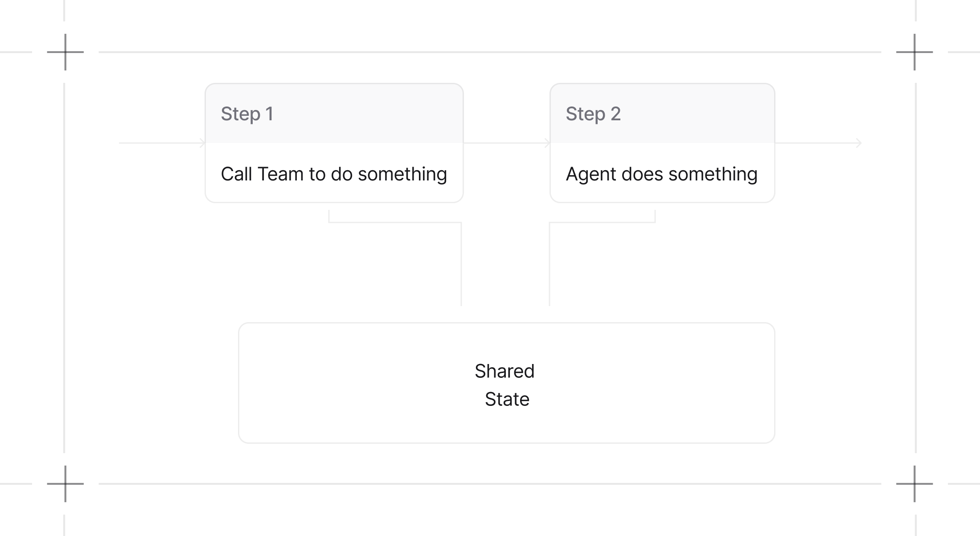Click the right vertical guide line

(x=916, y=267)
